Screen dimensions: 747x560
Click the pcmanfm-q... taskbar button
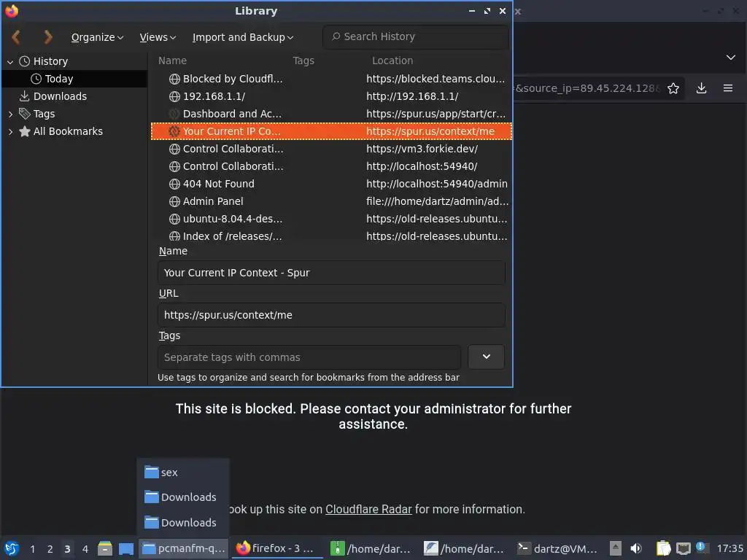[184, 548]
